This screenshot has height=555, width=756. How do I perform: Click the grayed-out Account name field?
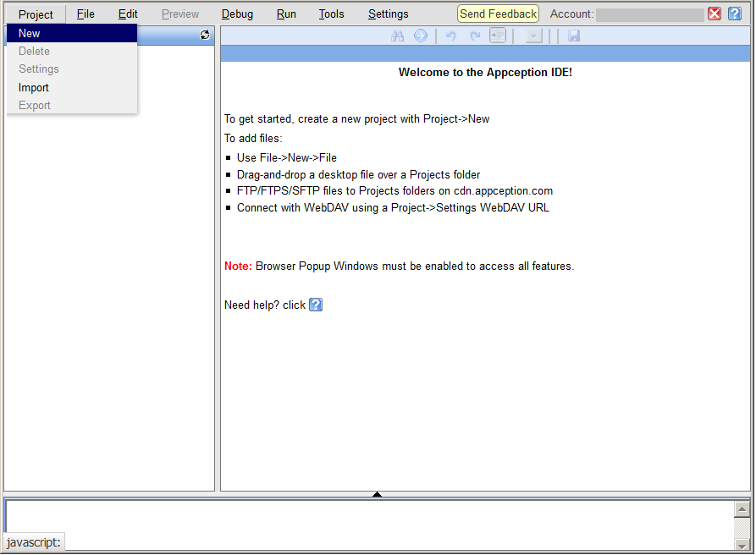(649, 15)
